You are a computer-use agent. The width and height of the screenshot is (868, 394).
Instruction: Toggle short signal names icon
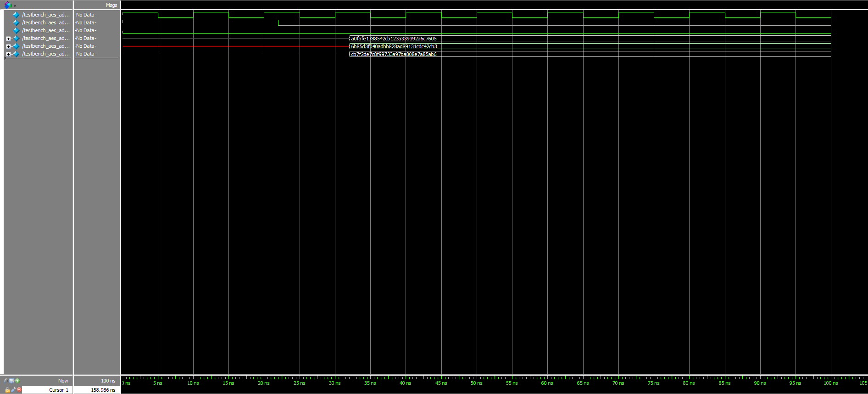point(6,381)
